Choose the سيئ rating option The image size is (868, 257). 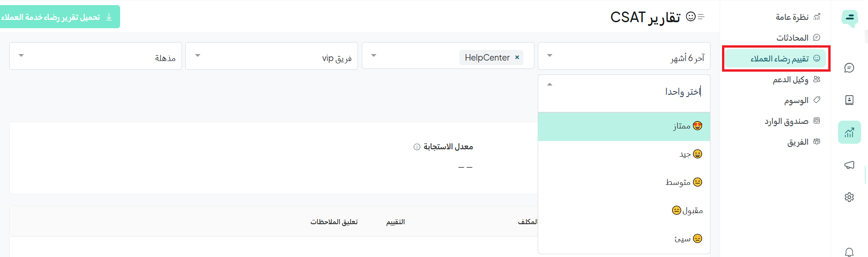pyautogui.click(x=624, y=239)
